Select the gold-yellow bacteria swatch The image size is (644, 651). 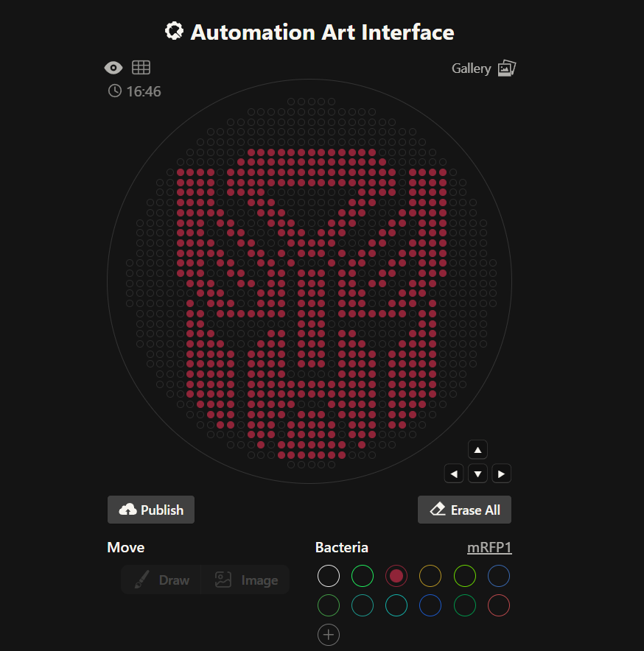point(430,576)
